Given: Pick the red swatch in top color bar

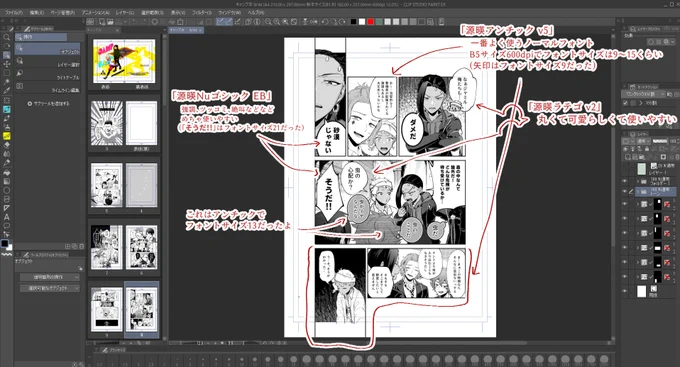Looking at the screenshot, I should click(x=370, y=22).
